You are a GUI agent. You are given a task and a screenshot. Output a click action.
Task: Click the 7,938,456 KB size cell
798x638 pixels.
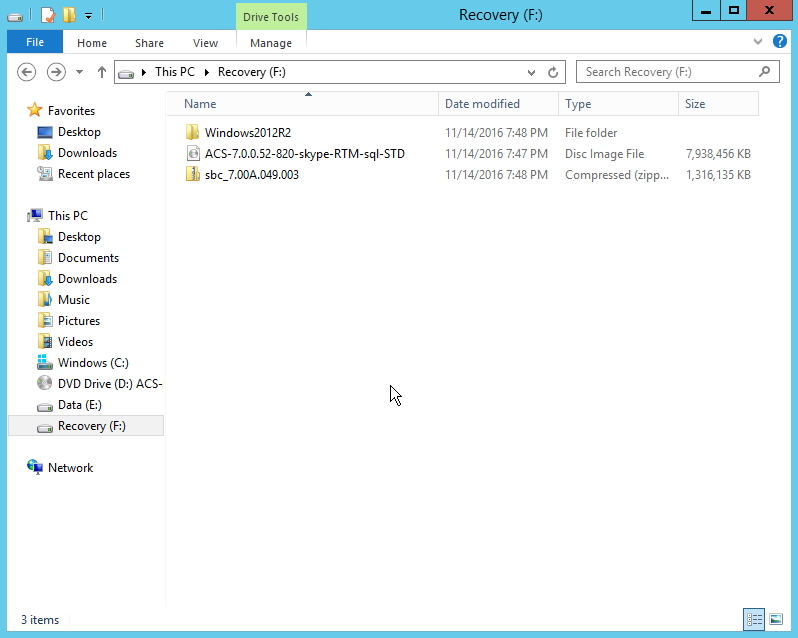click(x=718, y=154)
